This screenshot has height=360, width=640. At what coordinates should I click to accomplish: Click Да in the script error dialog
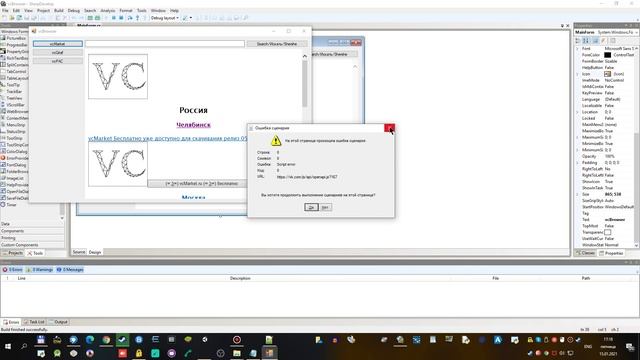(311, 207)
